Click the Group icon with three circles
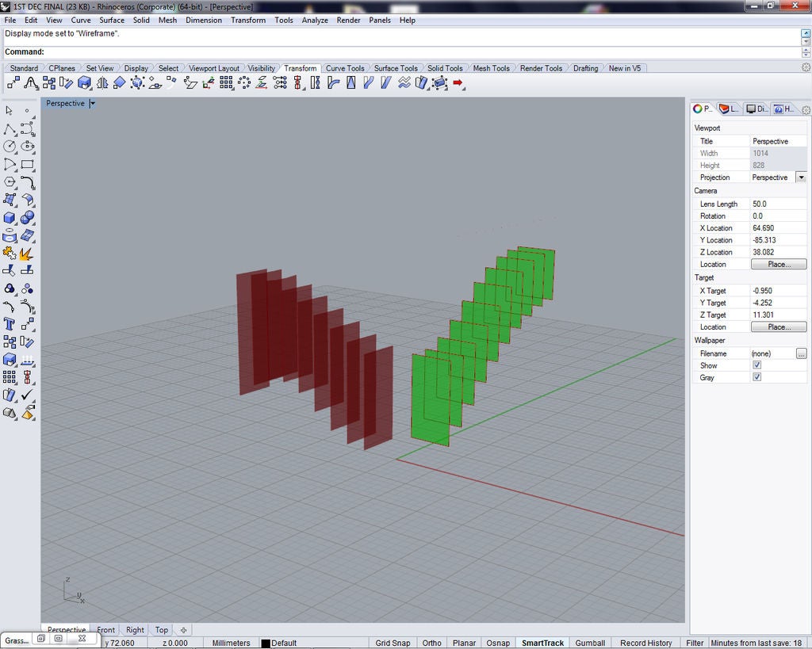This screenshot has width=812, height=649. (x=28, y=288)
